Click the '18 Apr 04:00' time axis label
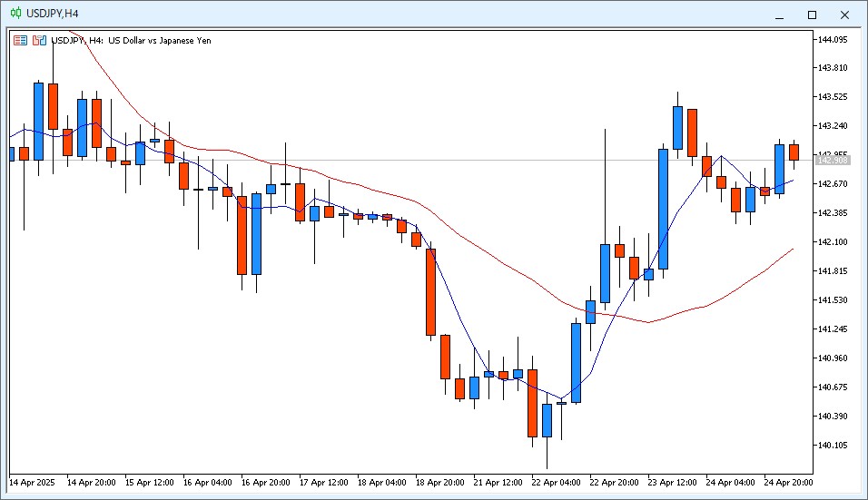The width and height of the screenshot is (868, 500). (382, 482)
